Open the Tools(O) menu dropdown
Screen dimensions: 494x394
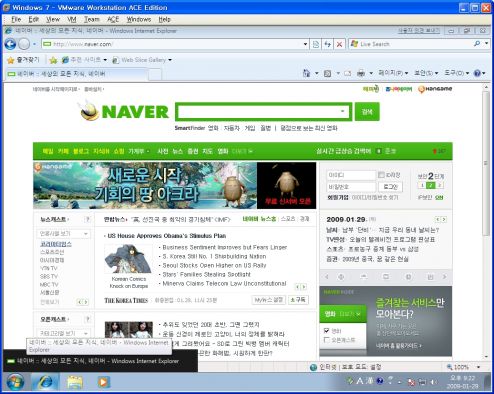[457, 73]
